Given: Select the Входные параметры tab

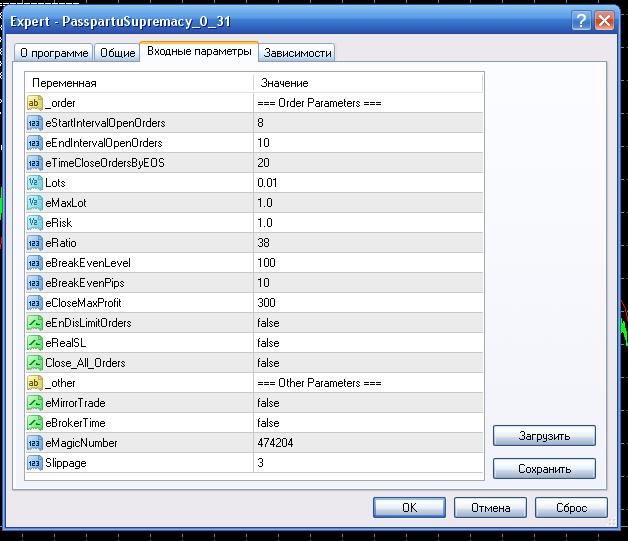Looking at the screenshot, I should (x=199, y=51).
